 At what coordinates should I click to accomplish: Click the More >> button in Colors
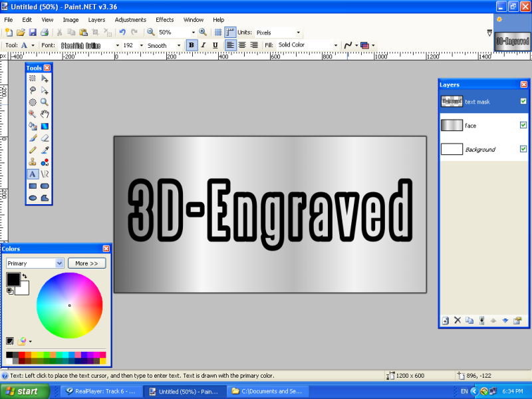point(86,263)
